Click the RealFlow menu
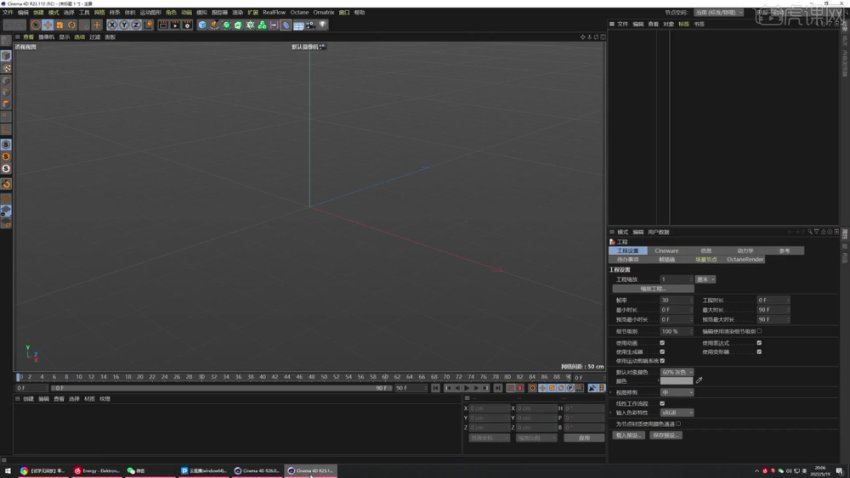 click(x=274, y=12)
